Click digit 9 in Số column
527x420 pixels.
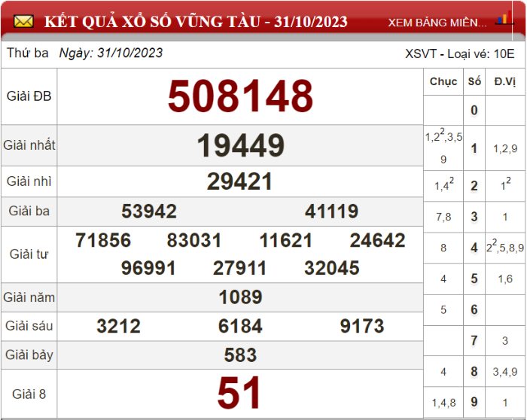(x=474, y=402)
